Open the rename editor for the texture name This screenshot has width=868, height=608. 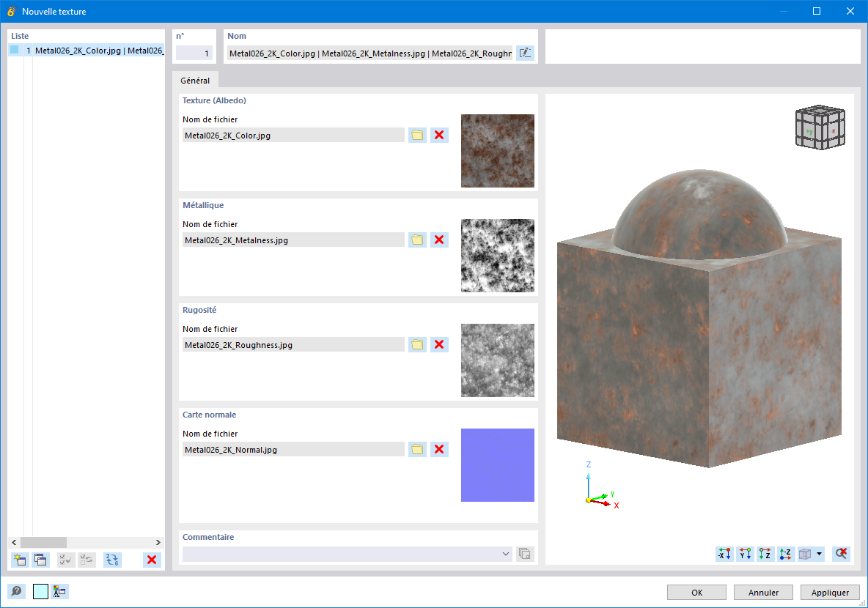(x=525, y=53)
